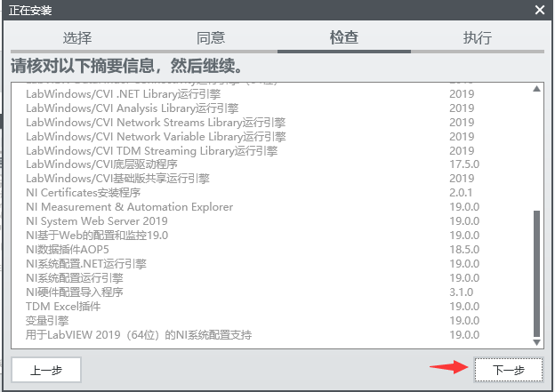Select NI数据插件AOP5 row
Viewport: 555px width, 392px height.
pyautogui.click(x=253, y=250)
